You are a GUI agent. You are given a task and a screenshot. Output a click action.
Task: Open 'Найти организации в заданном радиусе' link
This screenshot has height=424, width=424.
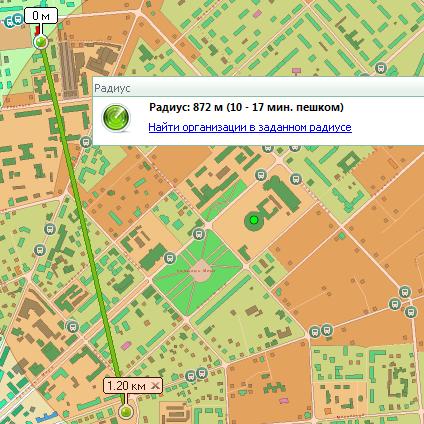click(250, 127)
